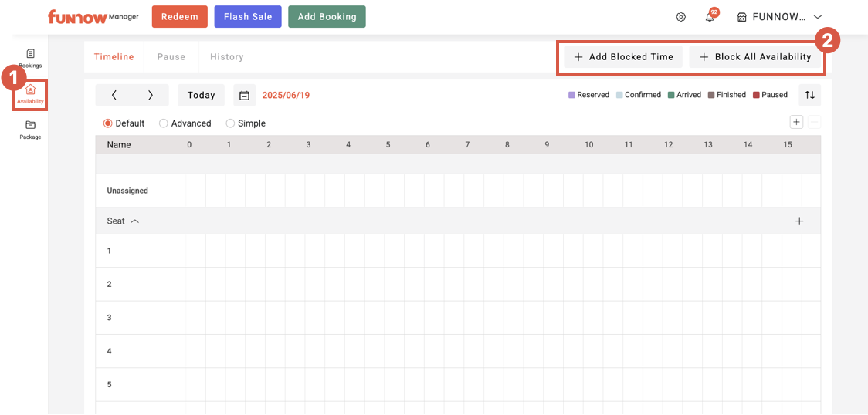Add a new seat with plus icon
Viewport: 868px width, 415px height.
click(799, 221)
